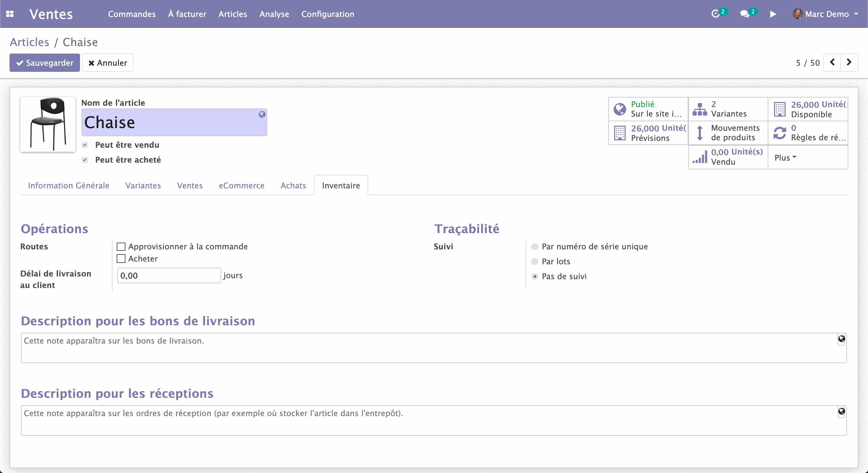This screenshot has width=868, height=473.
Task: Click the Sauvegarder button
Action: click(x=45, y=63)
